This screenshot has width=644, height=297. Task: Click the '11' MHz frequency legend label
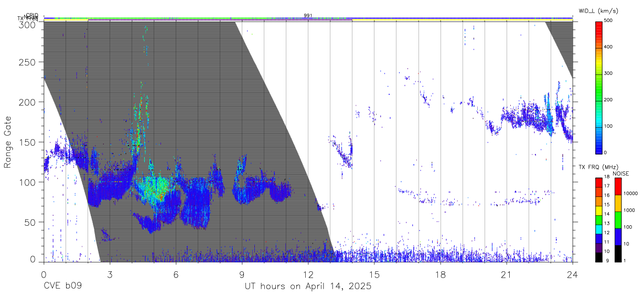point(608,242)
